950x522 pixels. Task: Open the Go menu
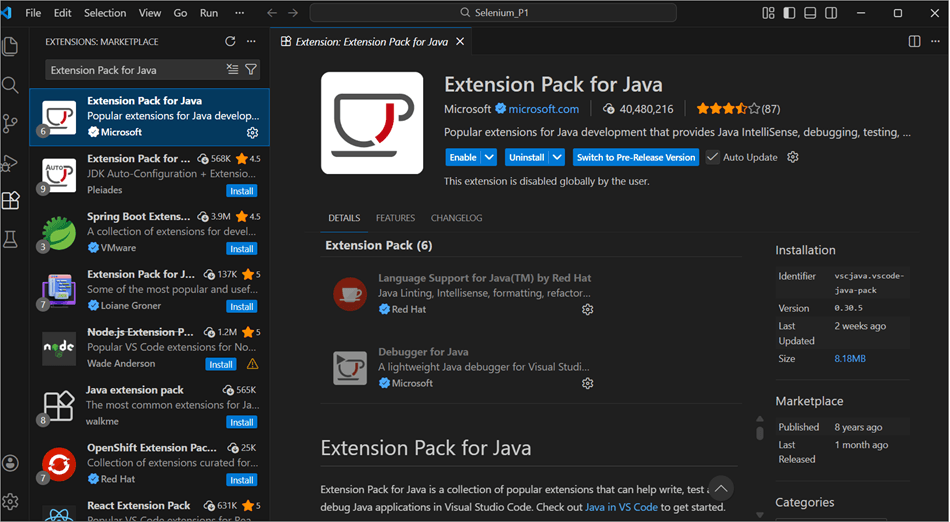[x=181, y=13]
